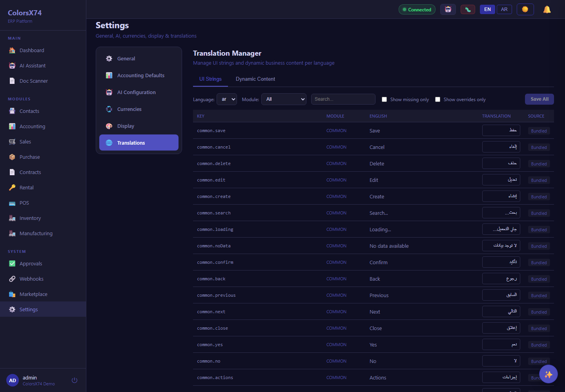
Task: Open the notifications bell icon
Action: click(x=547, y=9)
